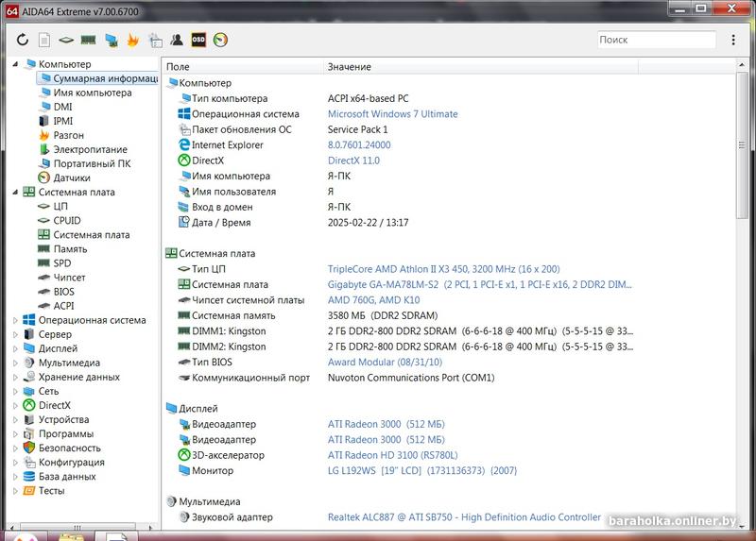Click the tree pane horizontal scrollbar
Viewport: 756px width, 541px height.
77,527
